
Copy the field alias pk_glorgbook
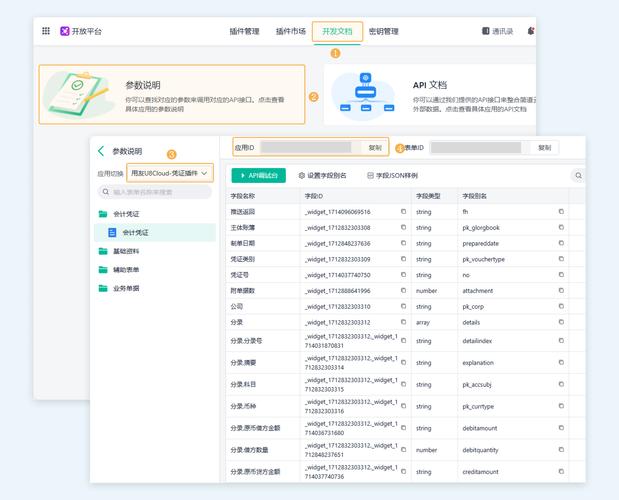561,227
